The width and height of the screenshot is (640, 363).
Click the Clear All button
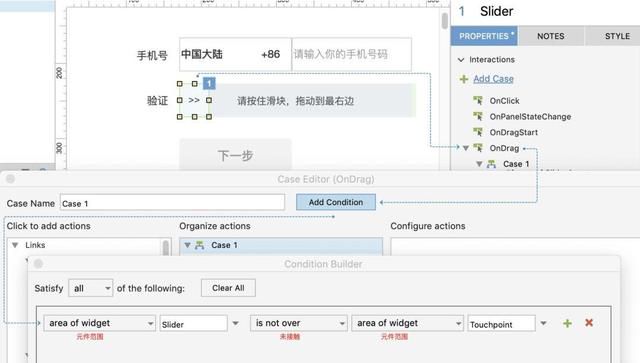click(228, 288)
